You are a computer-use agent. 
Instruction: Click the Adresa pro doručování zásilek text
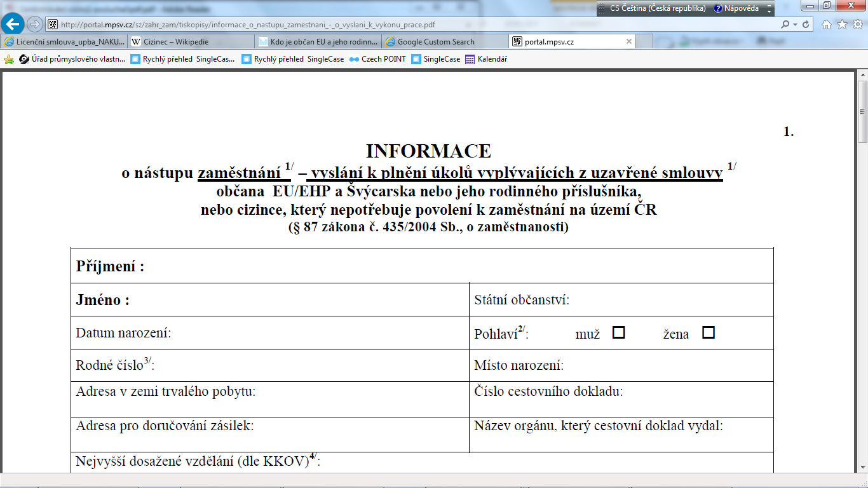[x=165, y=426]
